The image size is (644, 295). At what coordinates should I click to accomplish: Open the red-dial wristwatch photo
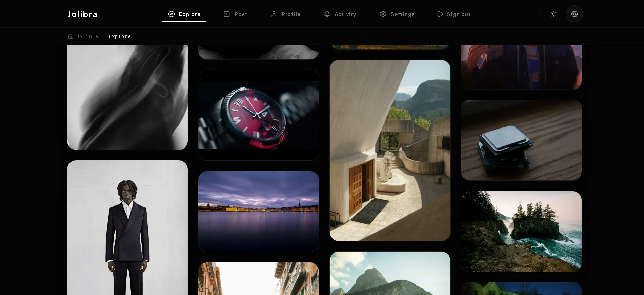point(259,115)
